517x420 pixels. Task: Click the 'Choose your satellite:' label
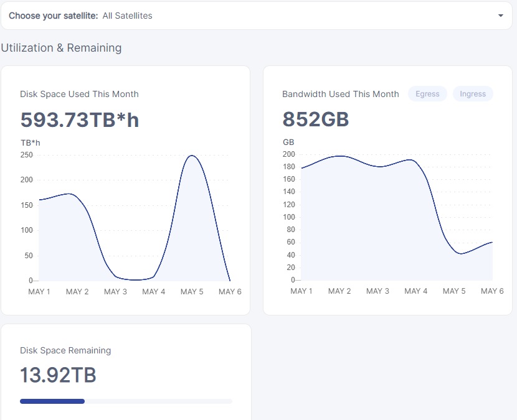(x=53, y=16)
